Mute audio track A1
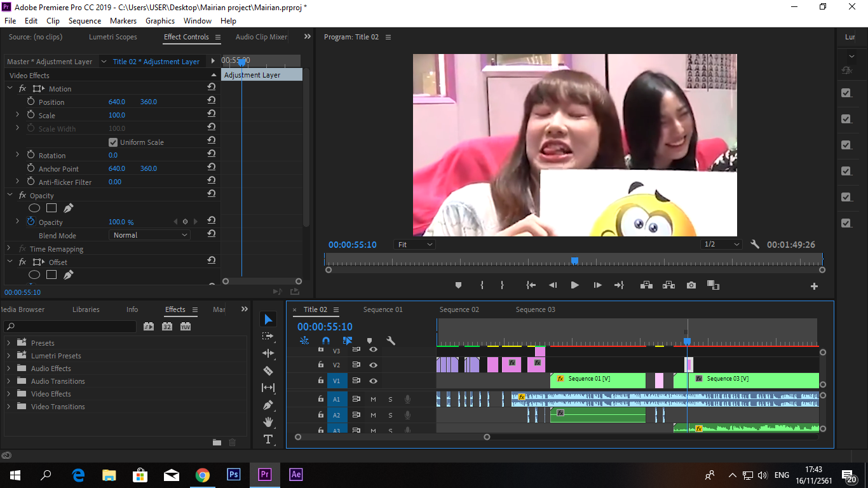The height and width of the screenshot is (488, 868). (373, 399)
